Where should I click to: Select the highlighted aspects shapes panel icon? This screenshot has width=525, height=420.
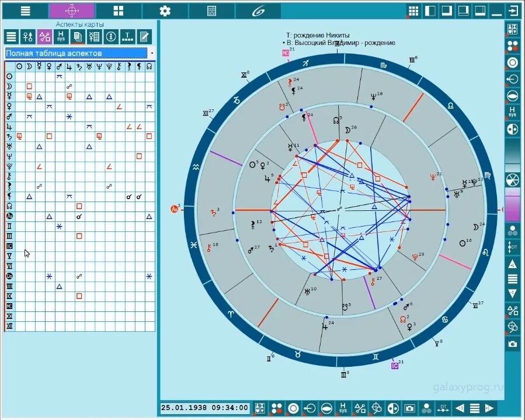coord(44,36)
